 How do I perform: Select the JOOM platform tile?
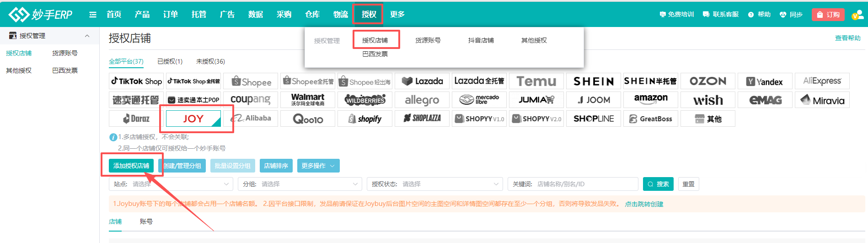pyautogui.click(x=594, y=100)
